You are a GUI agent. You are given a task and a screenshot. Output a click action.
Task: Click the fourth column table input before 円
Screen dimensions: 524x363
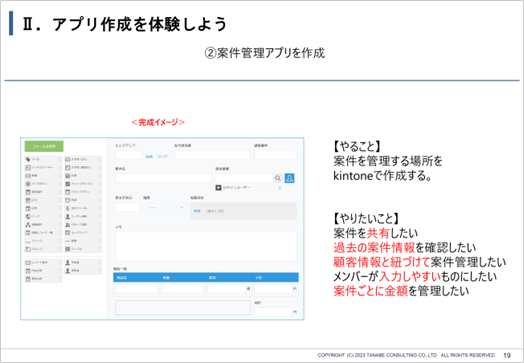point(273,289)
